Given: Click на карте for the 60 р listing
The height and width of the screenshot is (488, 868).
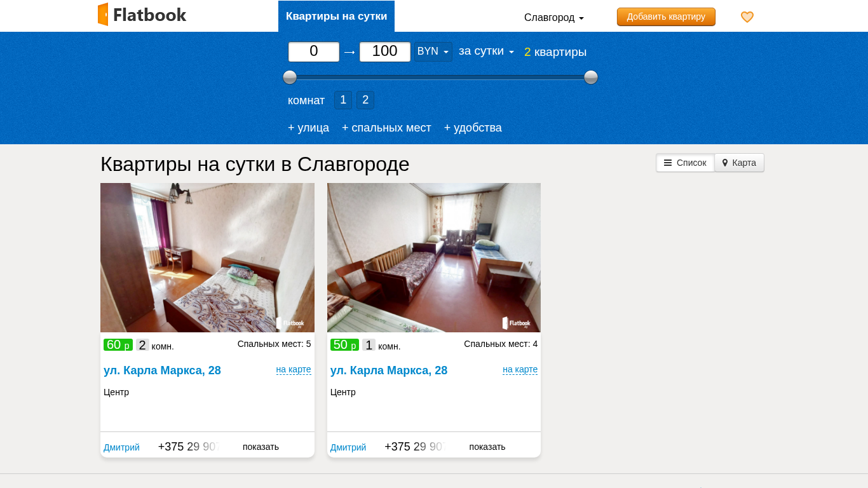Looking at the screenshot, I should coord(294,369).
